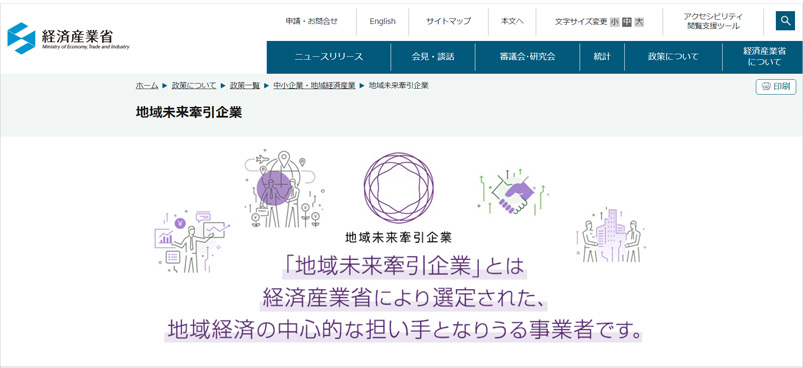Select large text size 大
Screen dimensions: 803x368
639,22
